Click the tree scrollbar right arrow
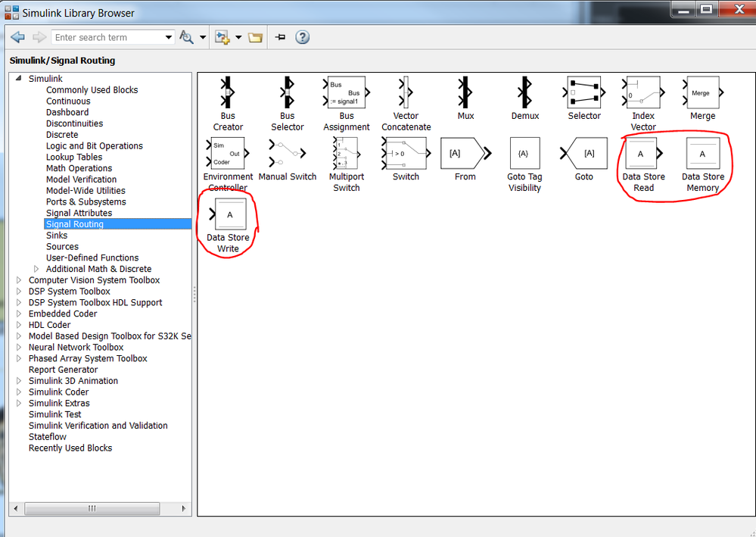 point(184,508)
